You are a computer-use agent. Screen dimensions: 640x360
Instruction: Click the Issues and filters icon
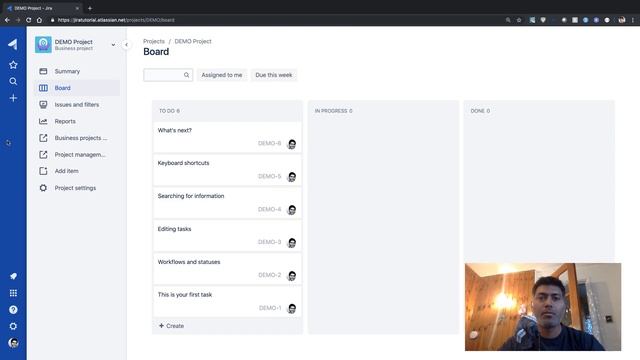43,104
